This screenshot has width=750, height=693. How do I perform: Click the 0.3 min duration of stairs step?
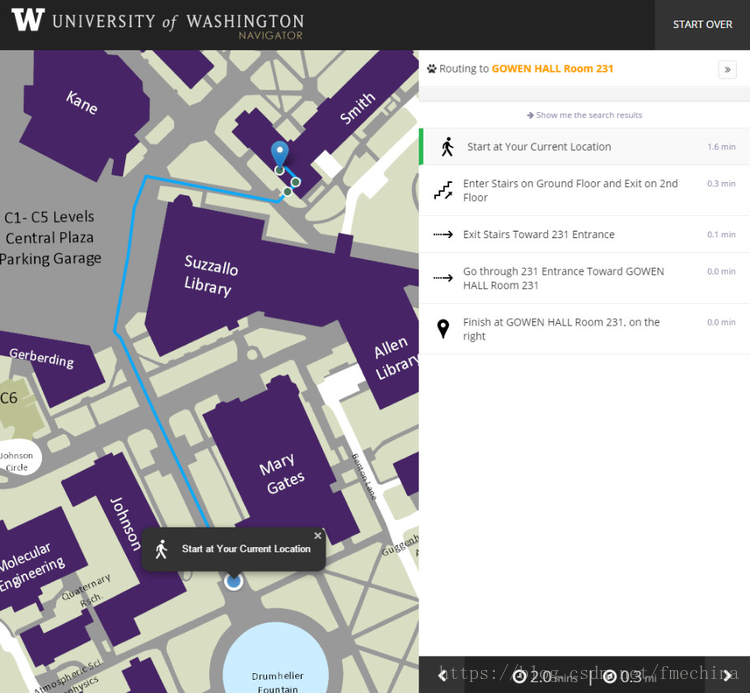pos(721,184)
